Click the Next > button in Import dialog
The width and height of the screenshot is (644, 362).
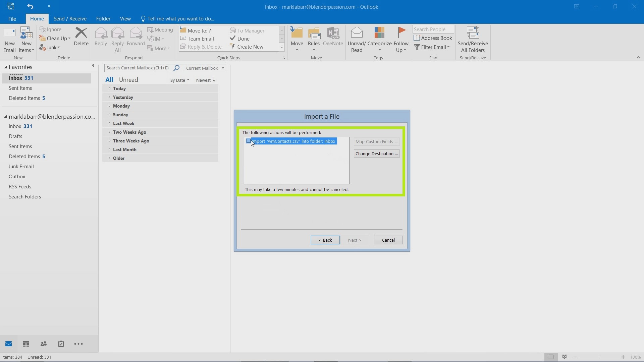(354, 240)
